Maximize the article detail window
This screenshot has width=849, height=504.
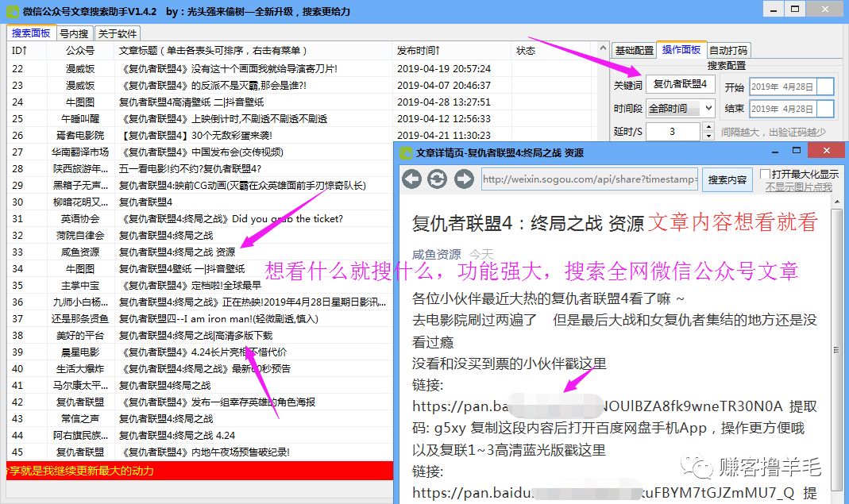(x=796, y=151)
